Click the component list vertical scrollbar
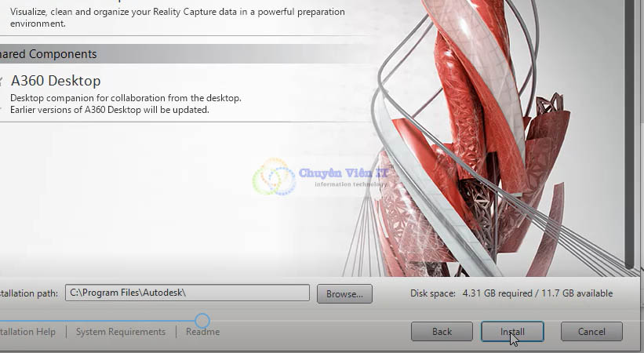 (630, 133)
